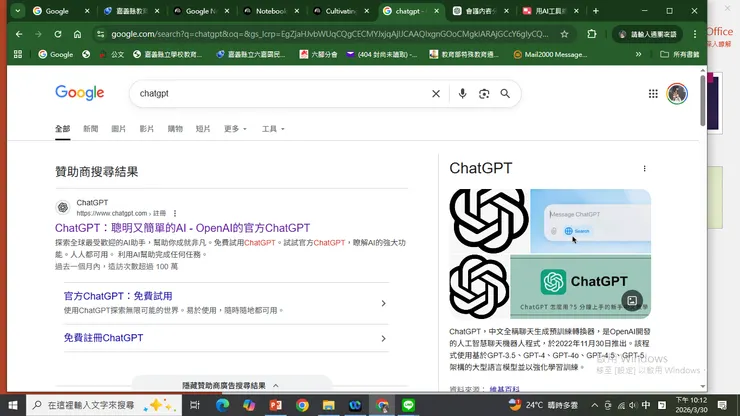Open the weather widget showing 24°C

[x=543, y=405]
